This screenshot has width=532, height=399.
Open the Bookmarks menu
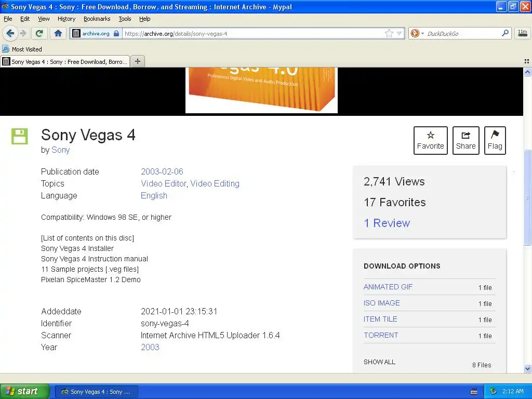click(97, 19)
